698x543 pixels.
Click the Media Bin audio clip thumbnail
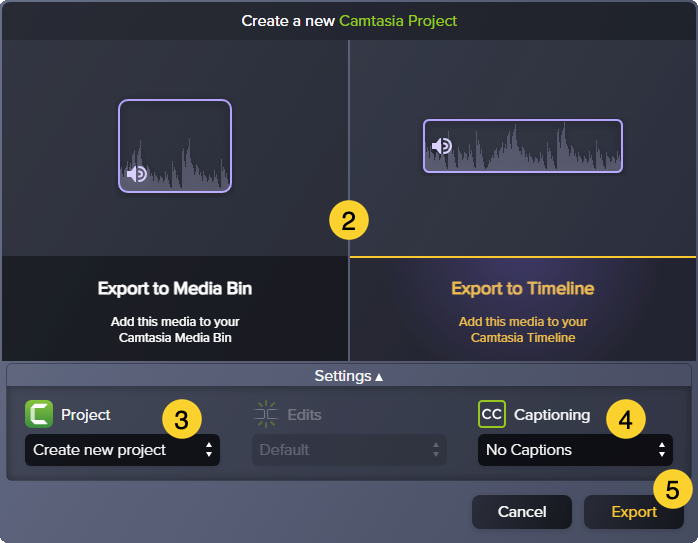pyautogui.click(x=175, y=146)
